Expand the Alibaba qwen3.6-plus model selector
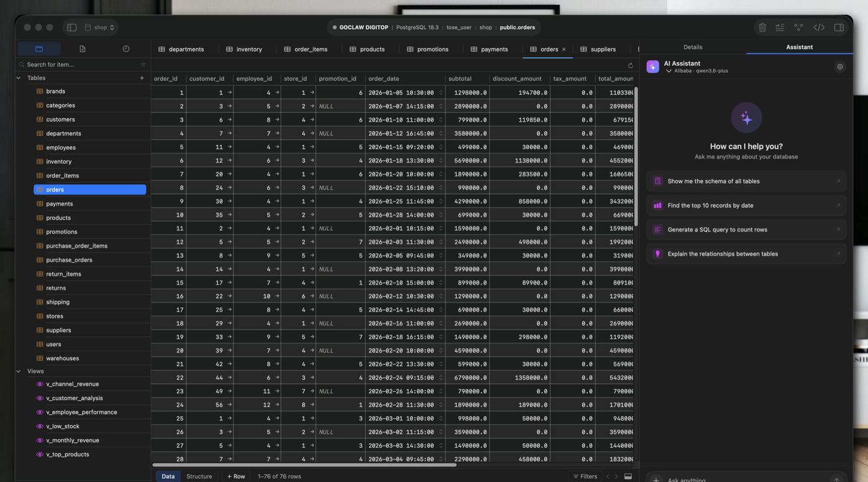This screenshot has width=868, height=482. pos(697,71)
